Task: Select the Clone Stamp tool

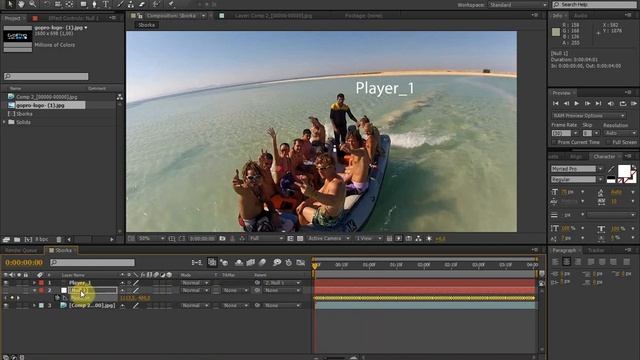Action: [x=131, y=4]
